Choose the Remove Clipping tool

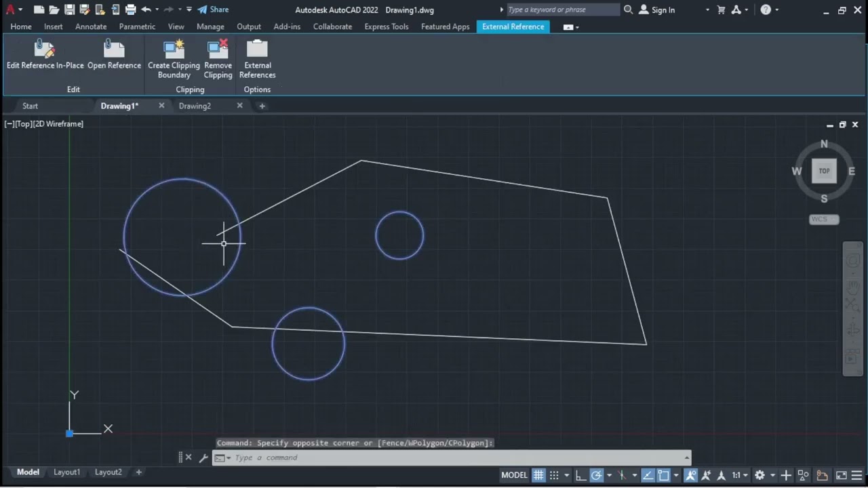[218, 59]
